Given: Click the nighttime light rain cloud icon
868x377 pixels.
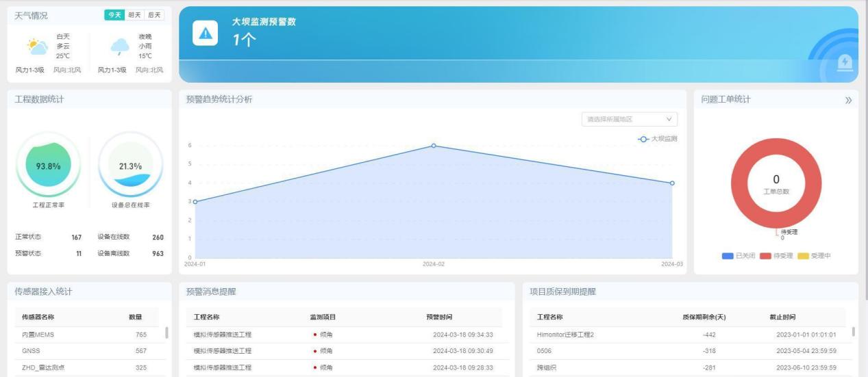Looking at the screenshot, I should click(x=120, y=47).
